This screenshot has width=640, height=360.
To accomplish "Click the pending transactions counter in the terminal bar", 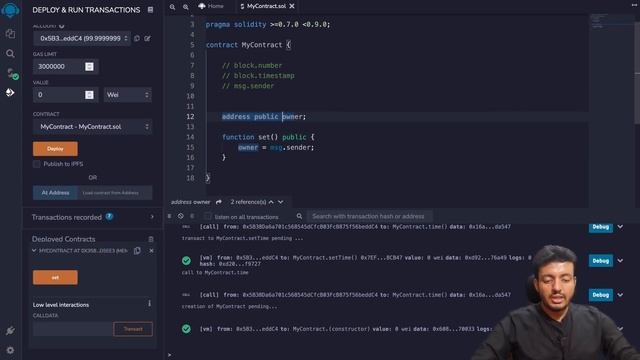I will click(192, 216).
